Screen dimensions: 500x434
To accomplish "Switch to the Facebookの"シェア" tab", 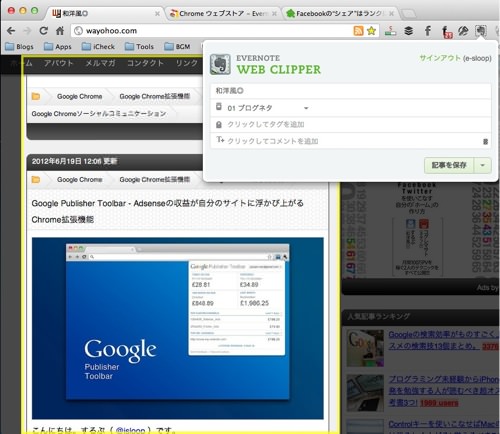I will point(340,14).
